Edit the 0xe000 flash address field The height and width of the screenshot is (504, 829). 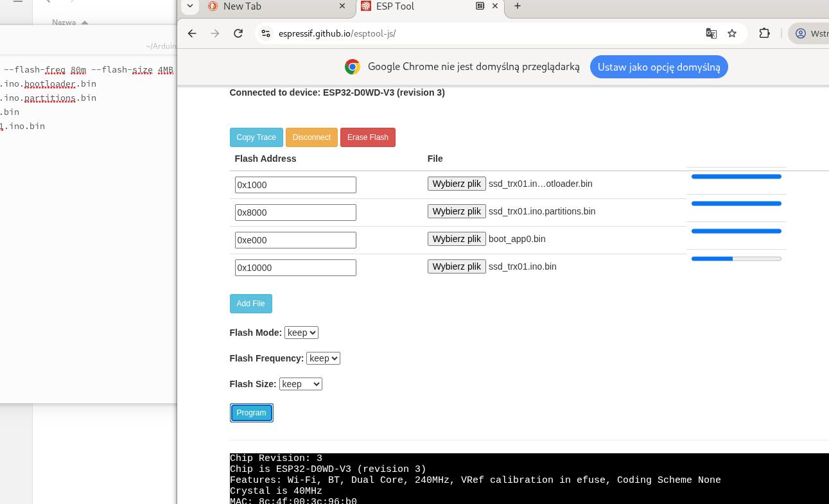(295, 240)
